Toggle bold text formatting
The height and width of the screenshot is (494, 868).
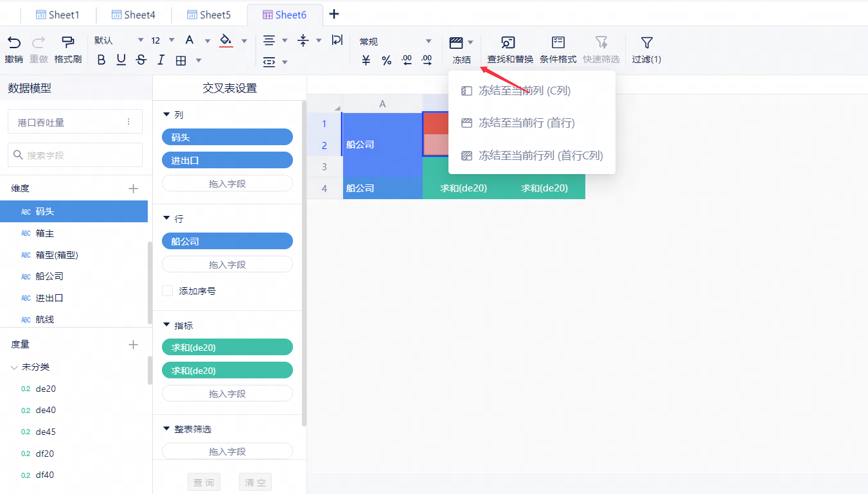[x=101, y=60]
